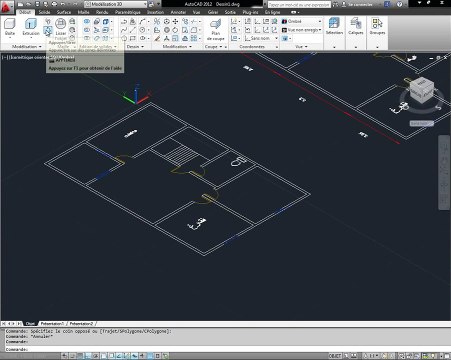
Task: Expand the Modification panel title
Action: tap(177, 47)
